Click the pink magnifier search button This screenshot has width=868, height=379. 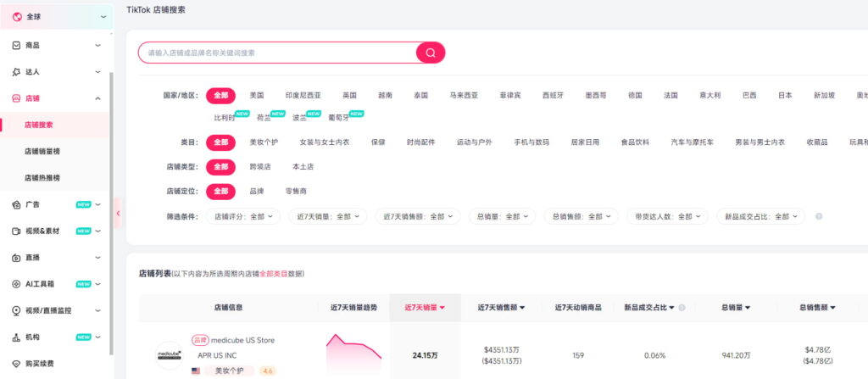[x=431, y=53]
